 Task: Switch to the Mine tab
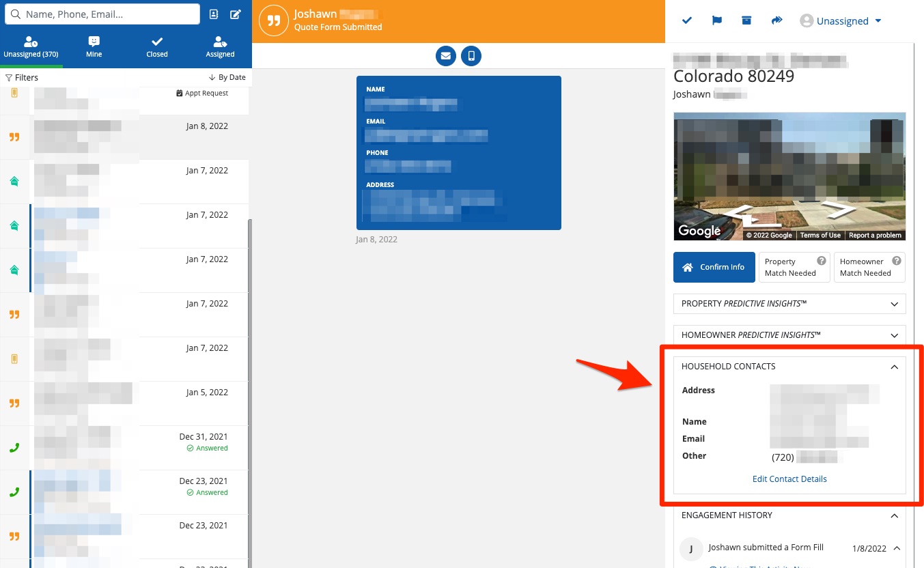pyautogui.click(x=94, y=47)
